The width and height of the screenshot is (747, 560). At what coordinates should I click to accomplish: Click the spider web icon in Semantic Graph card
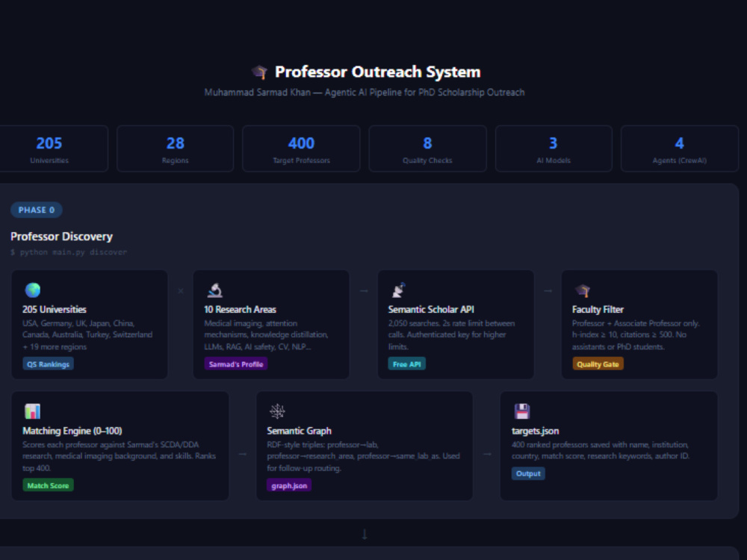click(x=277, y=411)
